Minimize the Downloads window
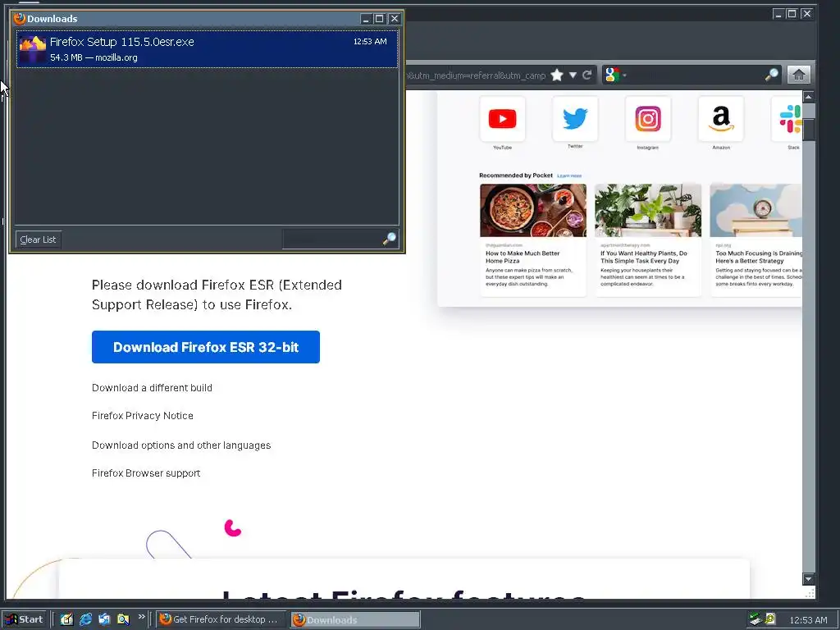Image resolution: width=840 pixels, height=630 pixels. 366,19
